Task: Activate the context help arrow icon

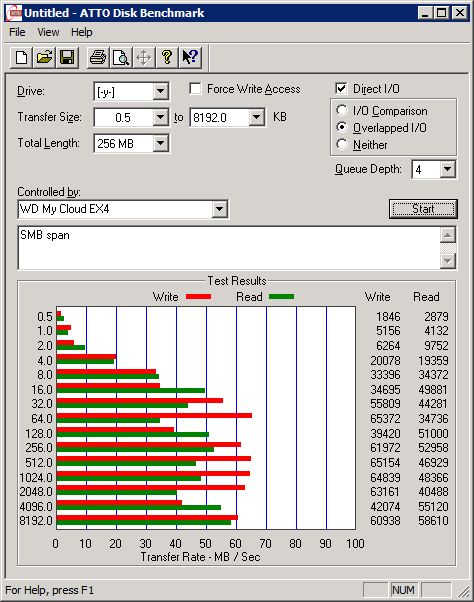Action: pos(190,58)
